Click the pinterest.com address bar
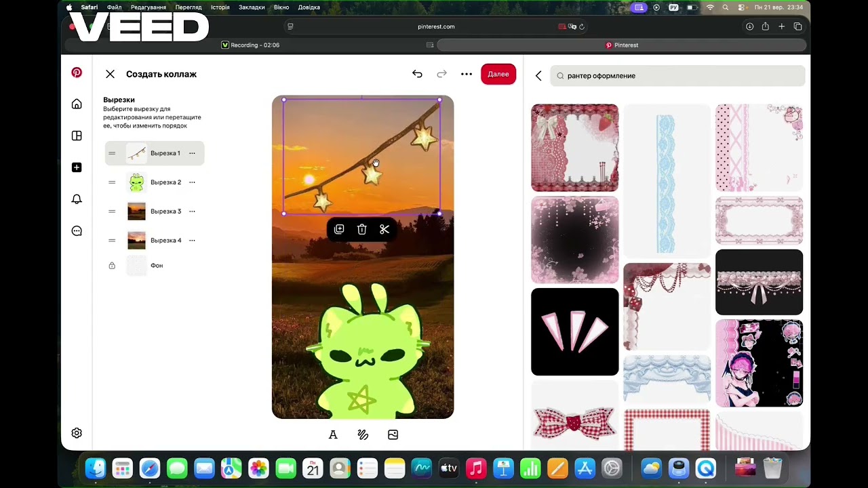 coord(436,26)
